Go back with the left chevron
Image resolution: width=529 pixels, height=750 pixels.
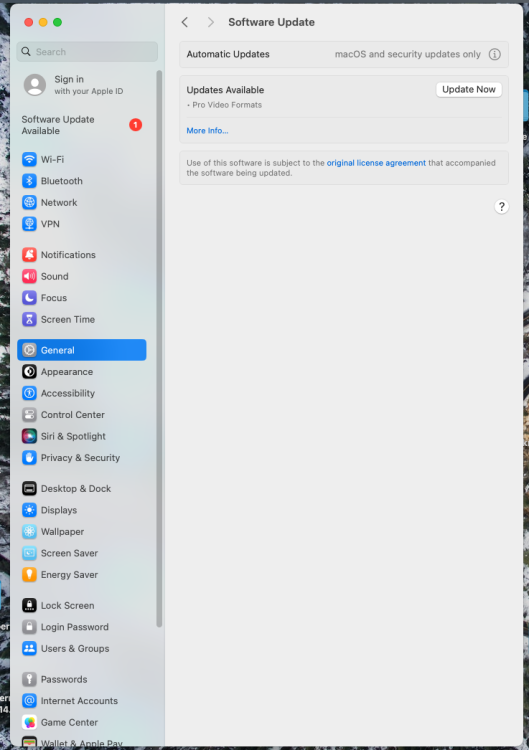pos(185,22)
